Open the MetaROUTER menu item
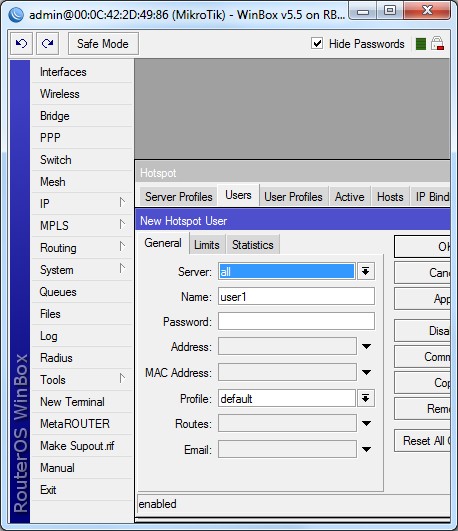Image resolution: width=458 pixels, height=531 pixels. (82, 424)
